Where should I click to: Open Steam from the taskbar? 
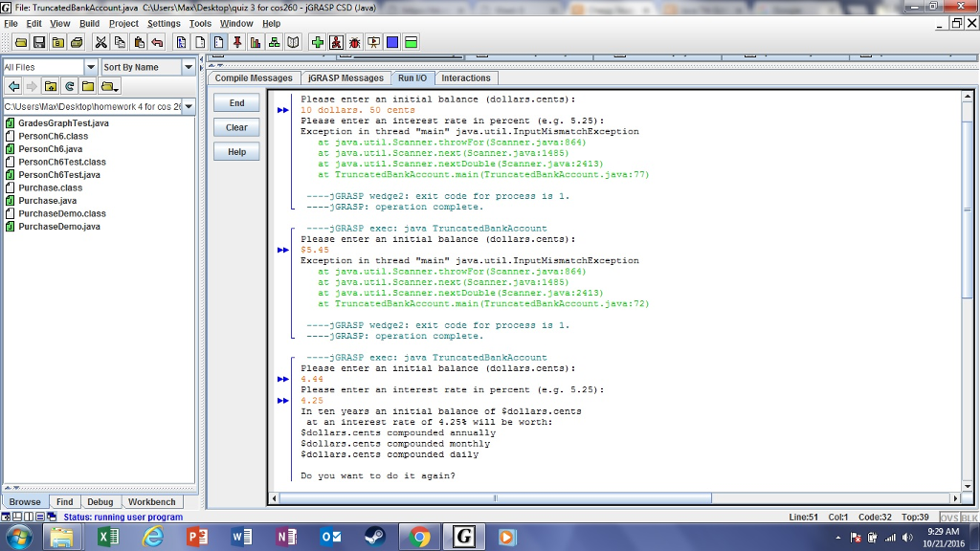(x=375, y=537)
